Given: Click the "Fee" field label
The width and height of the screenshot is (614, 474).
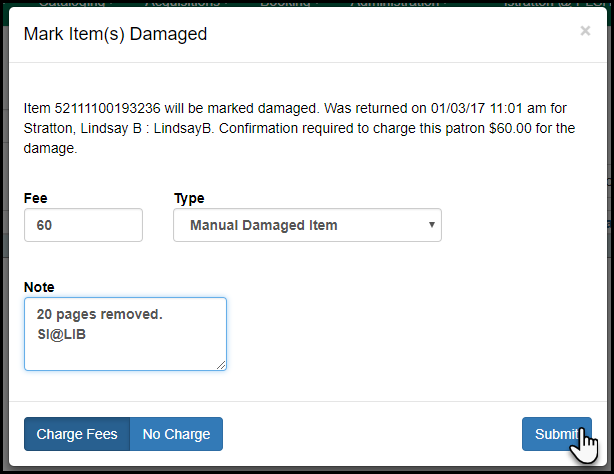Looking at the screenshot, I should [36, 198].
